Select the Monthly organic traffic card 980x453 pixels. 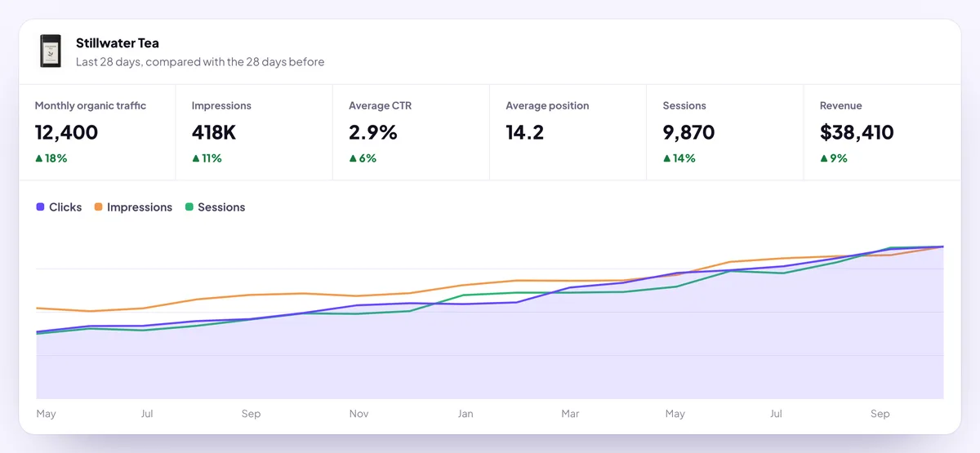pyautogui.click(x=97, y=132)
